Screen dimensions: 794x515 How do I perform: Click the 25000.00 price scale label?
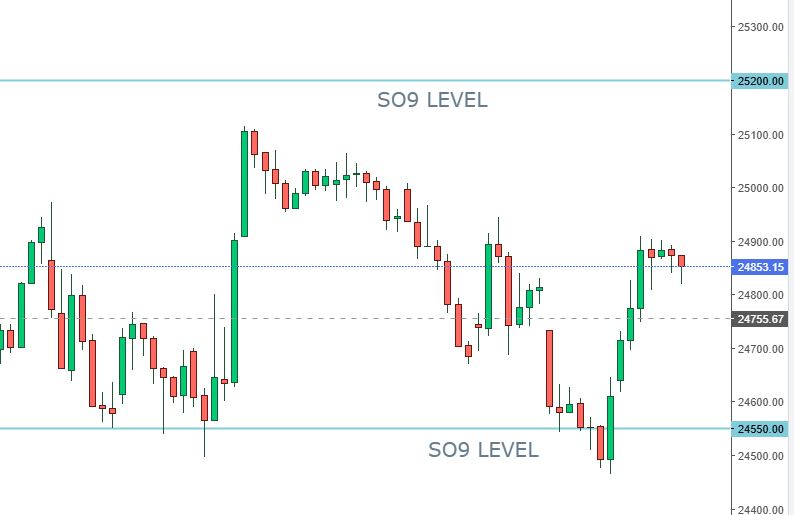point(761,188)
